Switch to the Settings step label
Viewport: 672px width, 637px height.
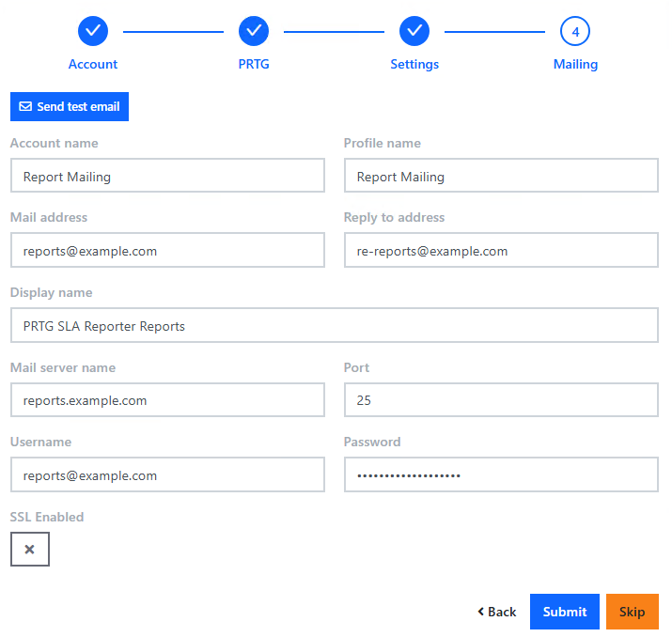click(x=414, y=64)
